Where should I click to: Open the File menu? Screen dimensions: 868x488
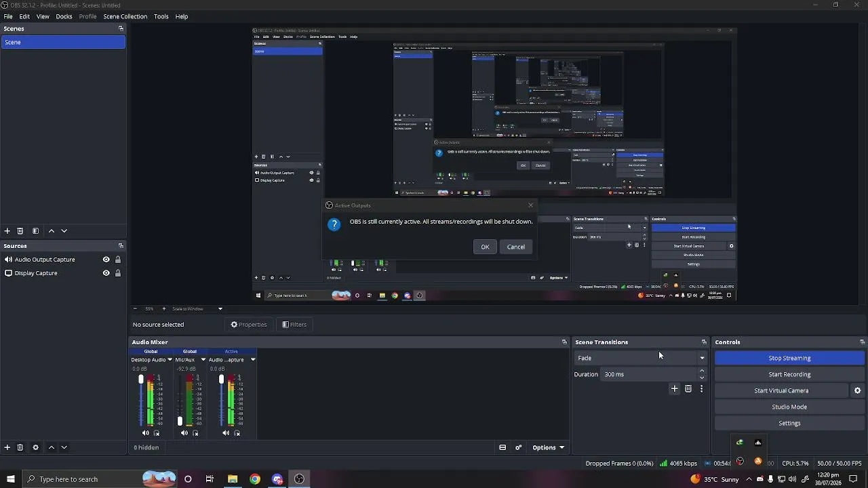click(x=8, y=16)
